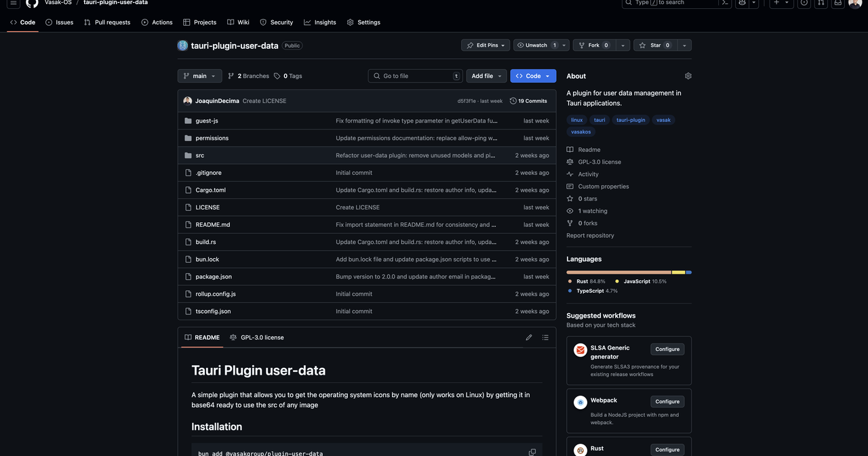The height and width of the screenshot is (456, 868).
Task: Open the 0 Tags link
Action: tap(288, 76)
